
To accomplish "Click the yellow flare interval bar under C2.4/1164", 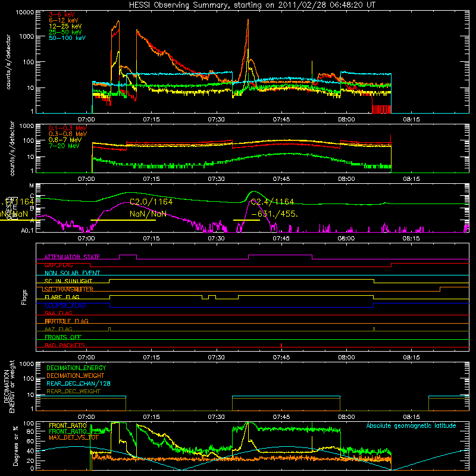I will click(x=246, y=220).
